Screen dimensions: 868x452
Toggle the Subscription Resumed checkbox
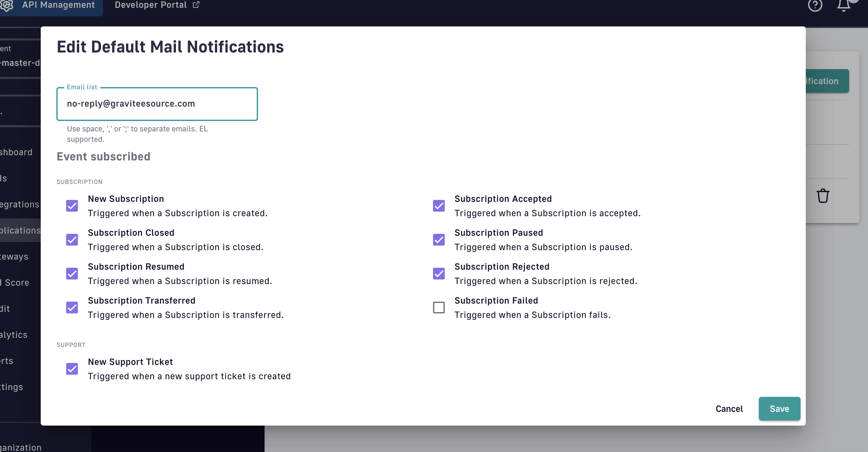coord(72,274)
